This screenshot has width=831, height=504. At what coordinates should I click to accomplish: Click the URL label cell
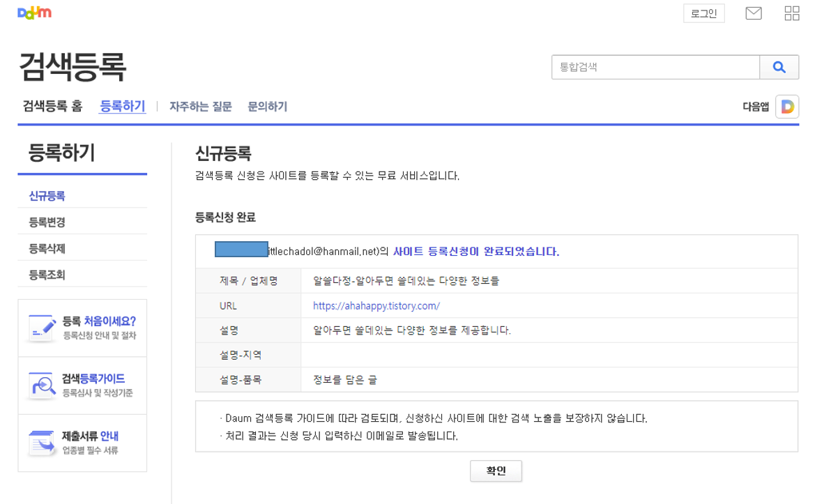coord(249,306)
